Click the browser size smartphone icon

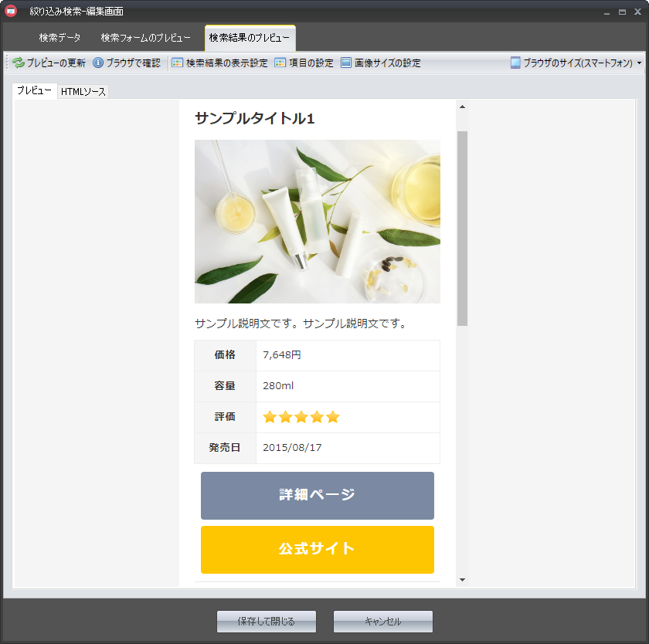point(515,63)
